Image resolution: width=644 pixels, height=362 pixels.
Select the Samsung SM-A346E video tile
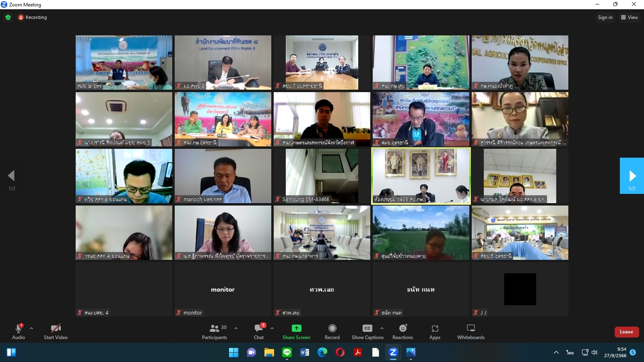[322, 176]
